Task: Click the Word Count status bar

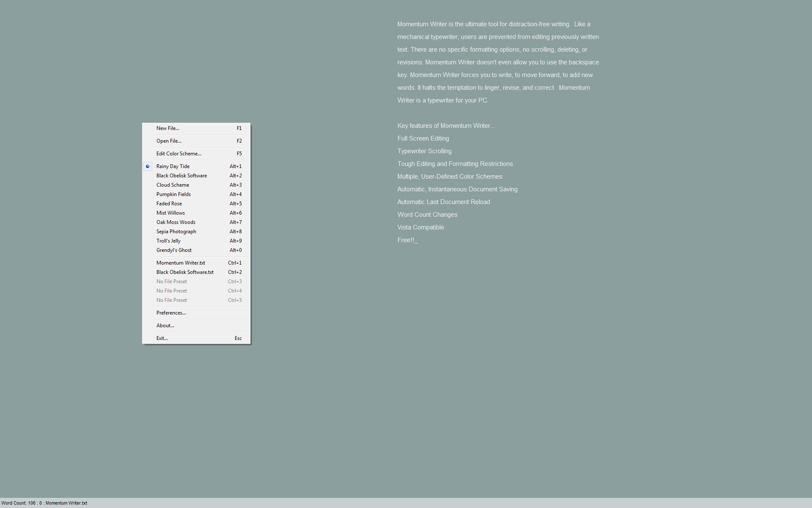Action: click(x=44, y=503)
